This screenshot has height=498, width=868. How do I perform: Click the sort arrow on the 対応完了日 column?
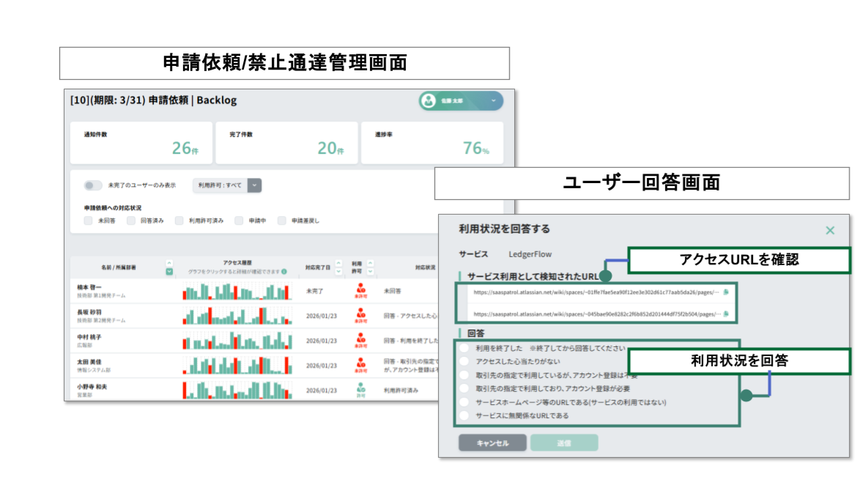pyautogui.click(x=338, y=265)
